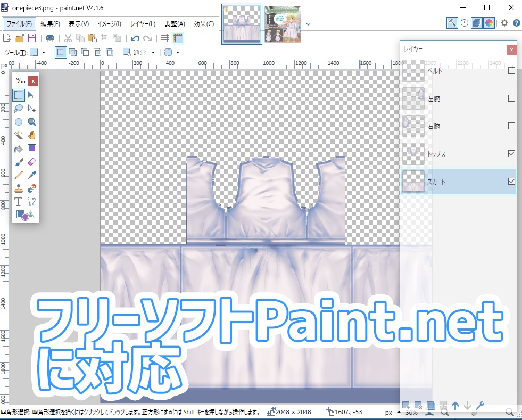Show the ベルト layer
Viewport: 522px width, 420px height.
[x=511, y=71]
